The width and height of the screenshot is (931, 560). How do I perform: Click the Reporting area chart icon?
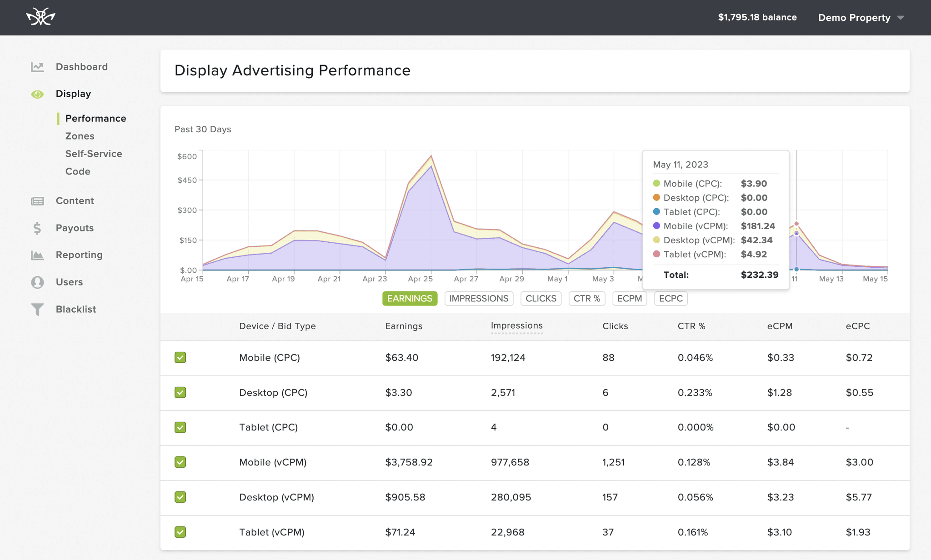tap(37, 255)
